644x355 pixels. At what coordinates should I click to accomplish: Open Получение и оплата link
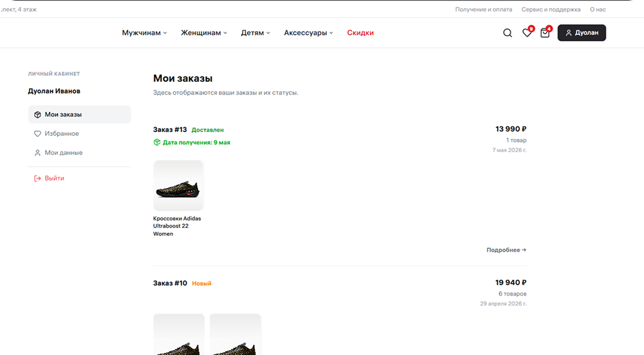(483, 9)
